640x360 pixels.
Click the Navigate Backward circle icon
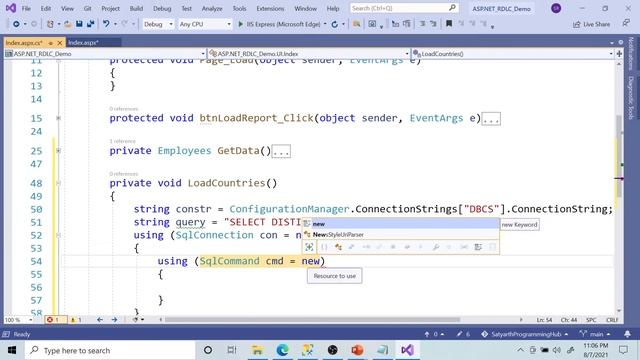point(16,24)
